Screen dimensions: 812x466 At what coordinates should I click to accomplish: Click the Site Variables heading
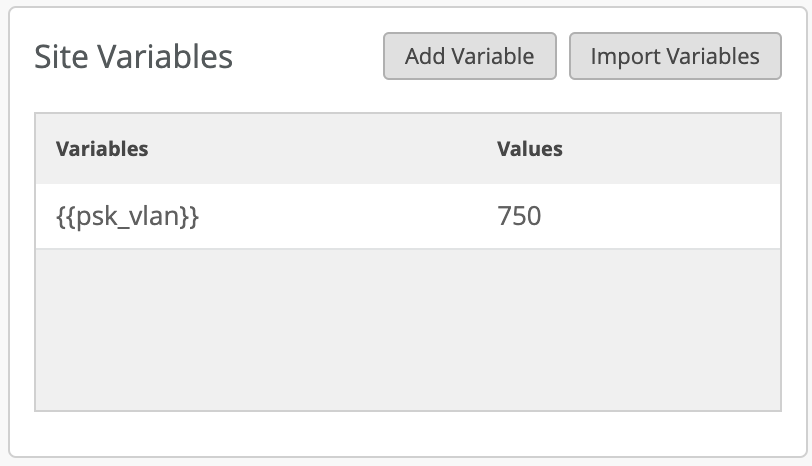pos(133,57)
